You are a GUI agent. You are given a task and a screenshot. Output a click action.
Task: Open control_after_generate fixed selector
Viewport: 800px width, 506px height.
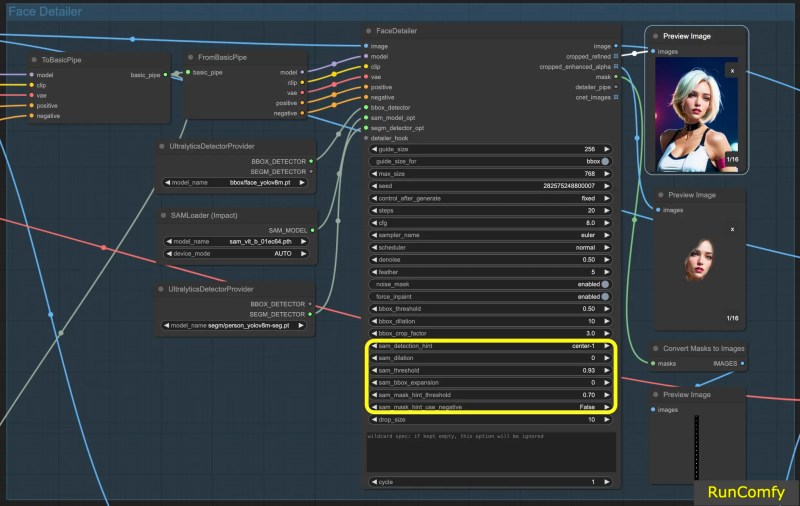490,198
